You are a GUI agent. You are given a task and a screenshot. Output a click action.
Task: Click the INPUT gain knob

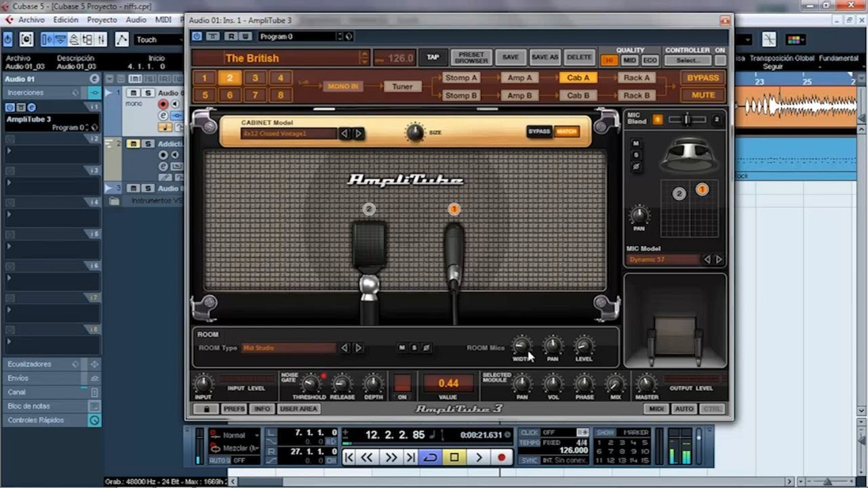click(x=203, y=384)
